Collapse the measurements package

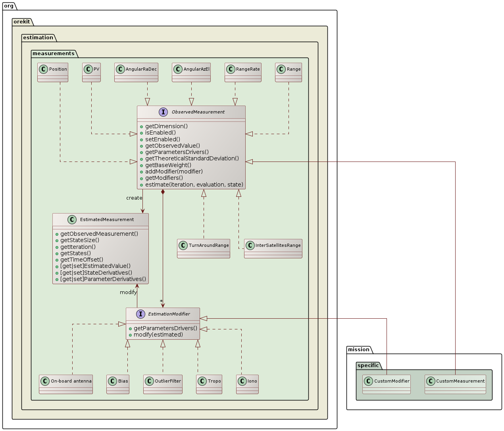(54, 53)
